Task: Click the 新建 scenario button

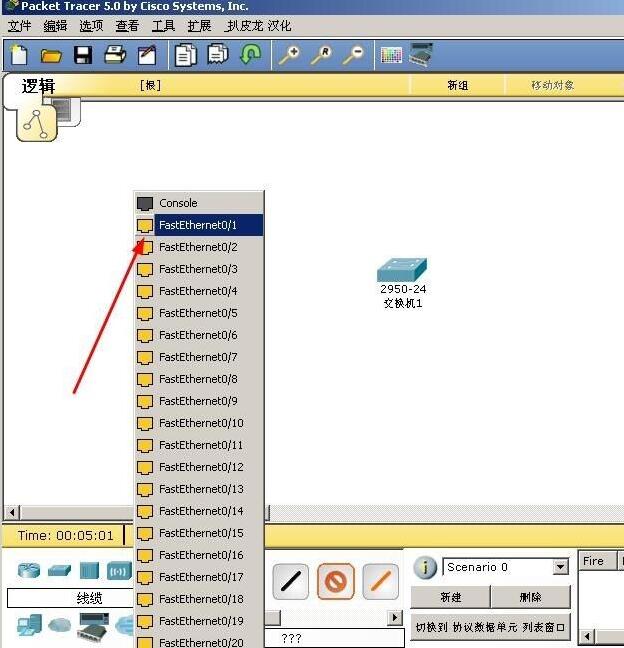Action: pos(450,597)
